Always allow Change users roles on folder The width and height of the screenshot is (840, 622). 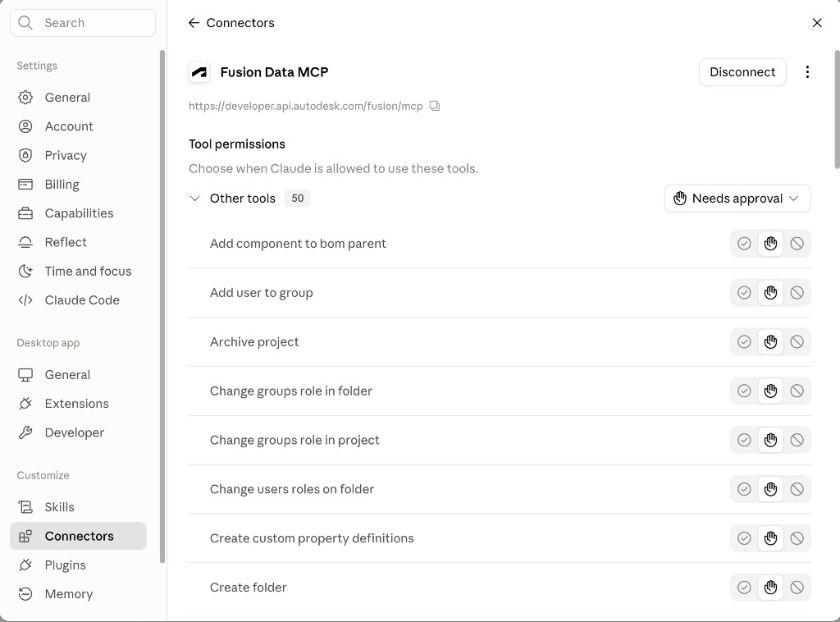tap(743, 489)
